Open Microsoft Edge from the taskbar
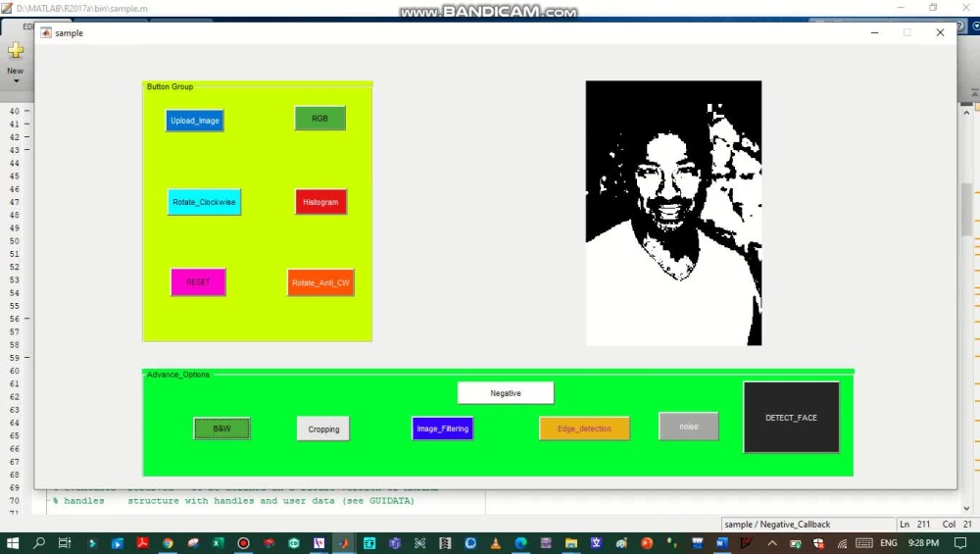This screenshot has width=980, height=554. click(x=520, y=543)
